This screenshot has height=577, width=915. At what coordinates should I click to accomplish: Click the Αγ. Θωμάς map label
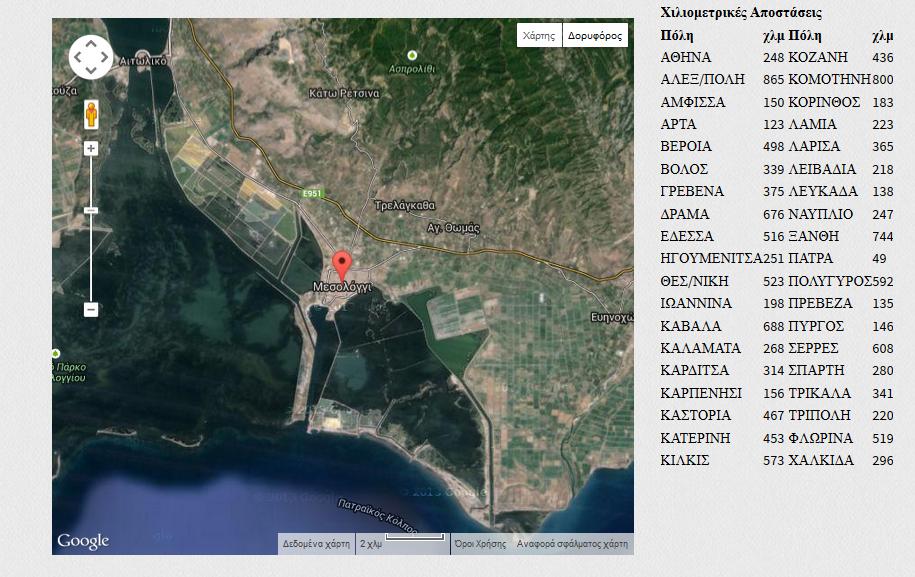[453, 228]
